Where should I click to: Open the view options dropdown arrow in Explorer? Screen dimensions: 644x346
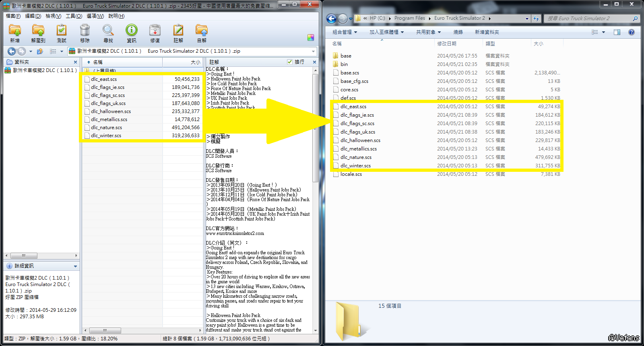click(x=603, y=32)
